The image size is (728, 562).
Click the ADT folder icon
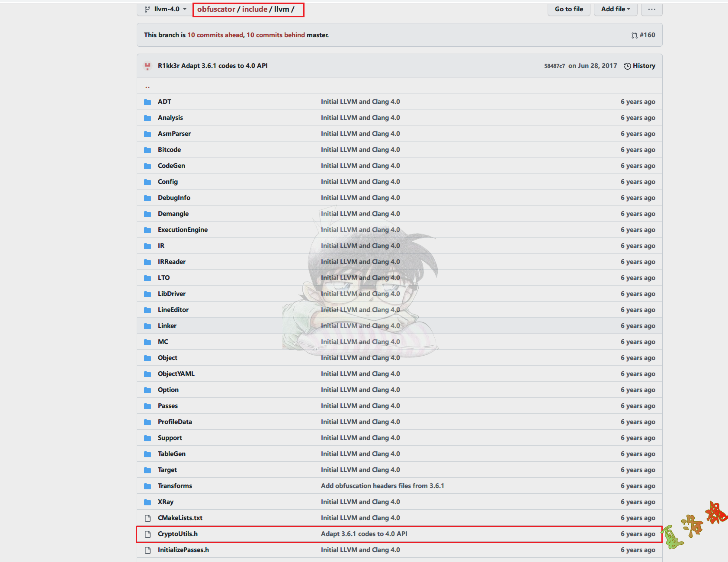click(x=148, y=102)
